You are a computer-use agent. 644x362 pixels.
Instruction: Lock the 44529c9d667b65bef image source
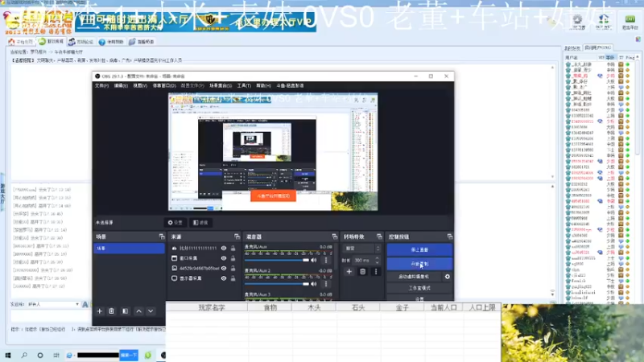[x=233, y=268]
